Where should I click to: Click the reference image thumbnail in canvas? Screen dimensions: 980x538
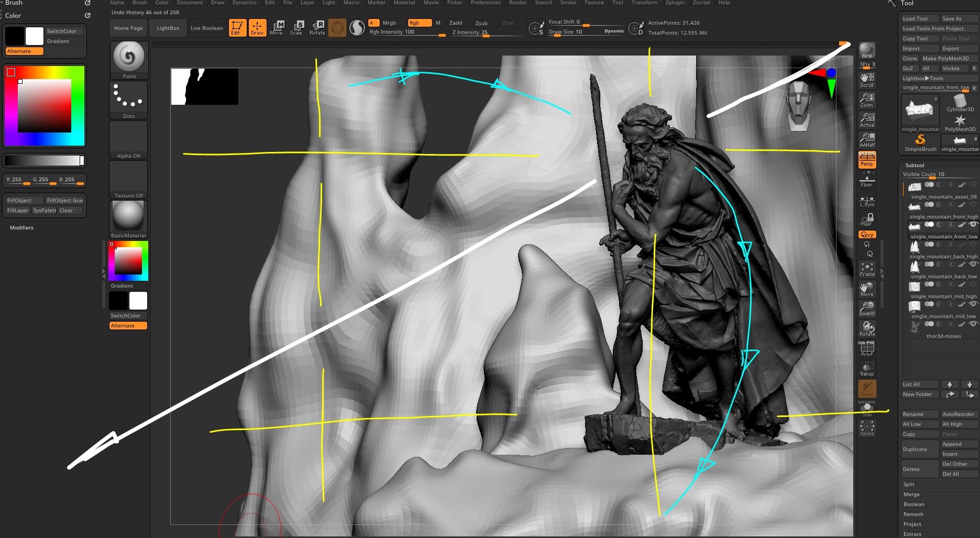pyautogui.click(x=204, y=86)
